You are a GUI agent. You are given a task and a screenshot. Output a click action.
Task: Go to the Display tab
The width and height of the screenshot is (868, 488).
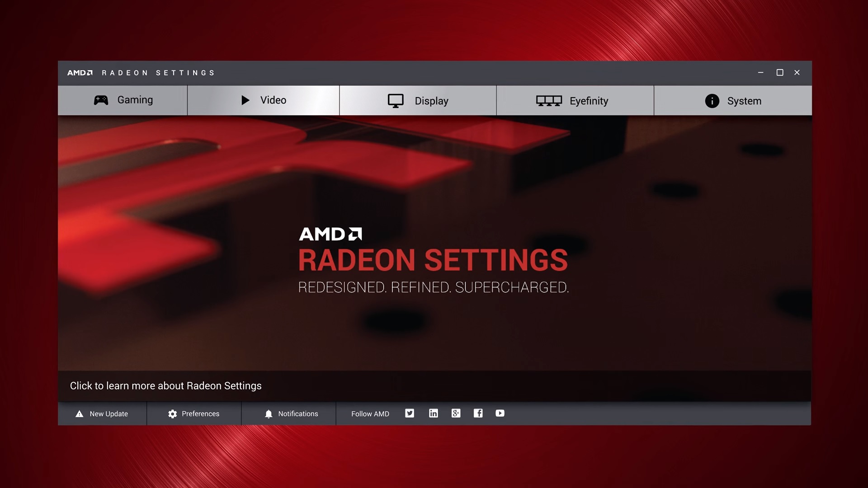click(x=418, y=101)
